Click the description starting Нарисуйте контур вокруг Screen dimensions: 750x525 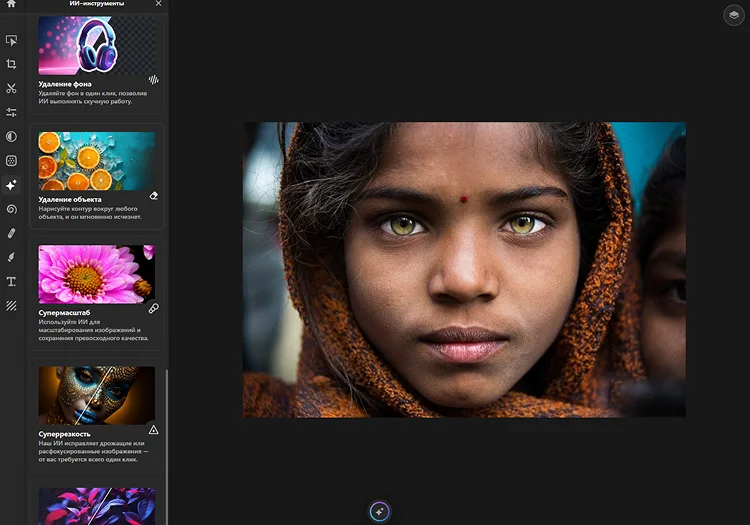tap(90, 213)
